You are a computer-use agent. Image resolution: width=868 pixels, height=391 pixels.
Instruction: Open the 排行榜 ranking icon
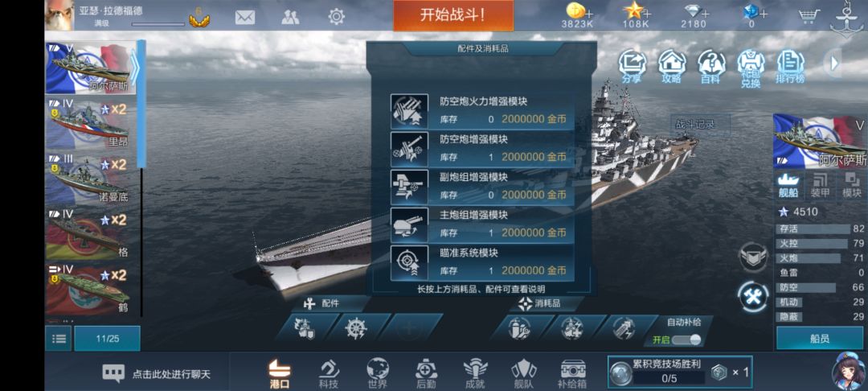(x=791, y=67)
